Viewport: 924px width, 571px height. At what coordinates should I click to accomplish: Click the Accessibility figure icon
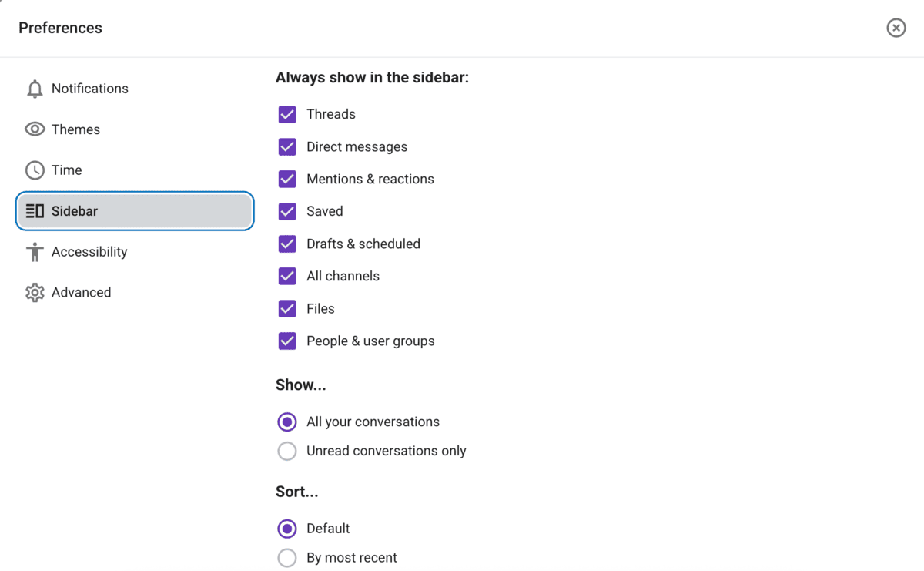pos(35,251)
